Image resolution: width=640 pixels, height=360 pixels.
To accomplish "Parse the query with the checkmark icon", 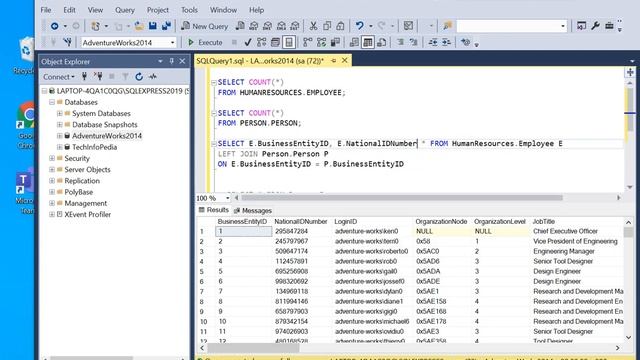I will click(248, 42).
